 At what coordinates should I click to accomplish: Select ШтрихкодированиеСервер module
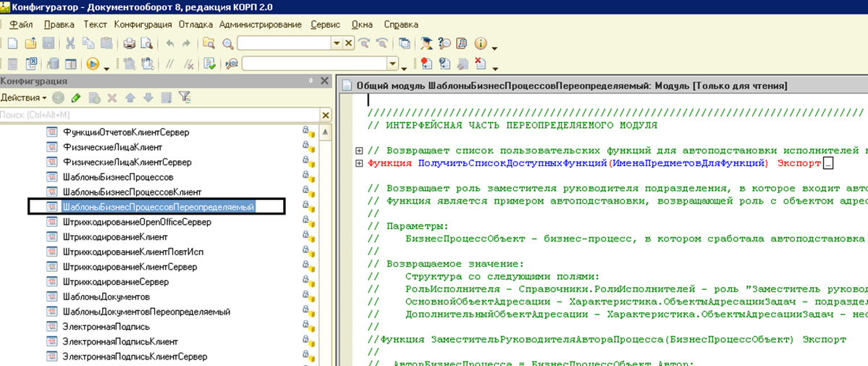pyautogui.click(x=116, y=282)
